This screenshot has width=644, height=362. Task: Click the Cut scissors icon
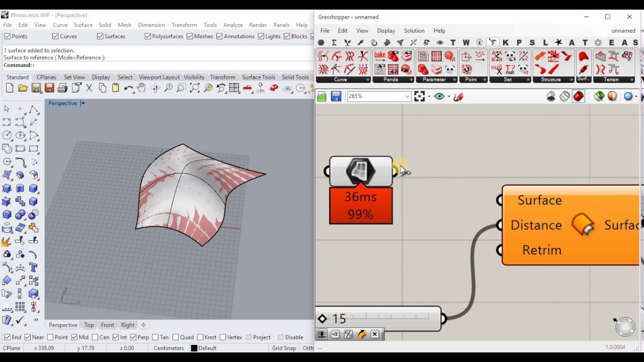(89, 88)
